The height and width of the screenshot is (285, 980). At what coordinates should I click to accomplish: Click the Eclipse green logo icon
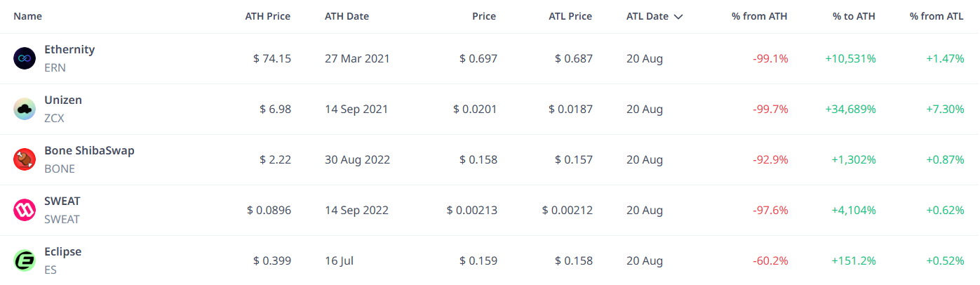pos(25,260)
